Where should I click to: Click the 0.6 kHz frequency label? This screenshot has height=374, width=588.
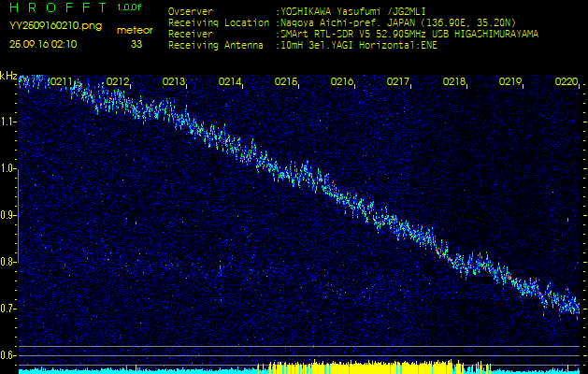pyautogui.click(x=8, y=355)
